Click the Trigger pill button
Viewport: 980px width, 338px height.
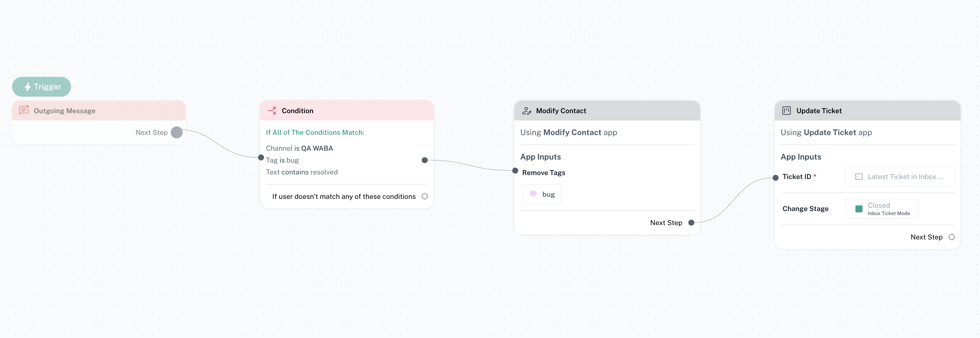coord(41,87)
